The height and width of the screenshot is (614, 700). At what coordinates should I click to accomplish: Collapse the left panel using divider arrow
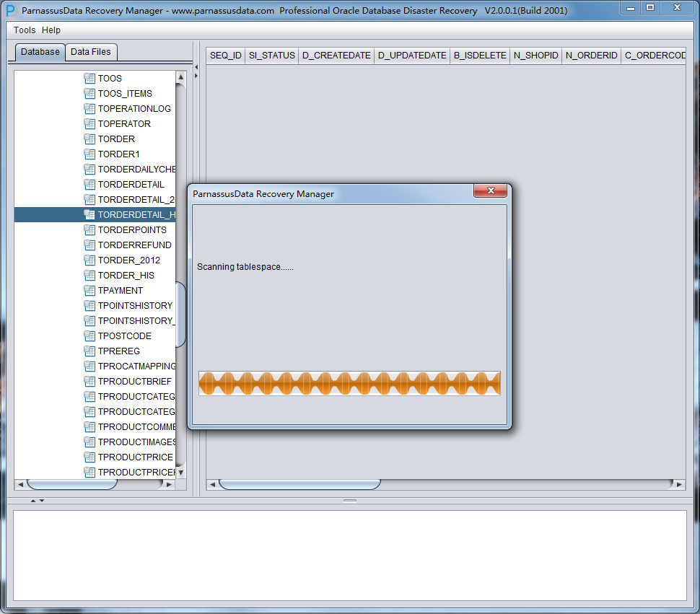[x=196, y=67]
